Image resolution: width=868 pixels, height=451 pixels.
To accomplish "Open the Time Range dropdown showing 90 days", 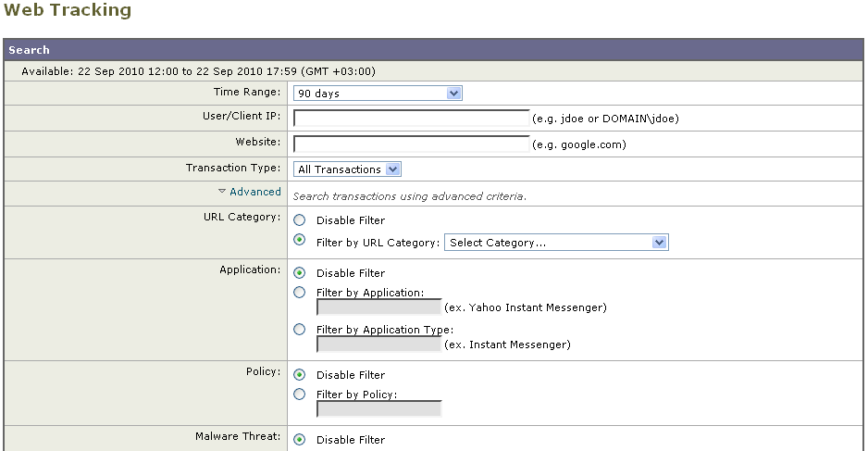I will [x=378, y=94].
